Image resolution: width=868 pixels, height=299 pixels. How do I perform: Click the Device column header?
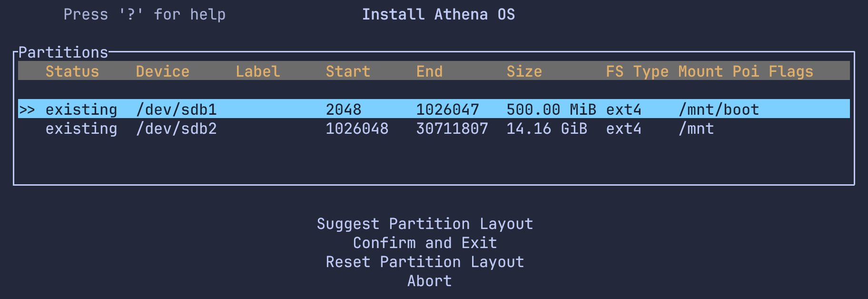162,71
